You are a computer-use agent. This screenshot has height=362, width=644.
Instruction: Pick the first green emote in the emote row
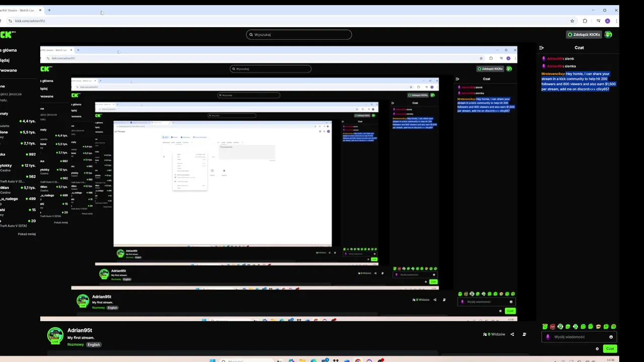coord(545,327)
